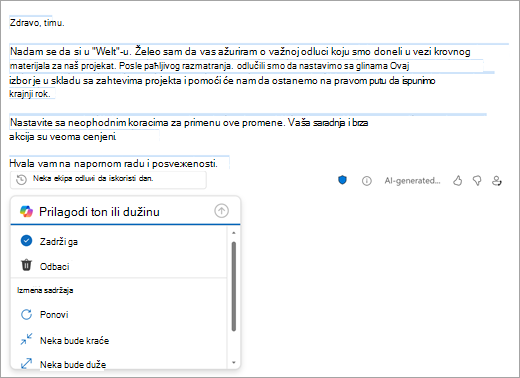Click the text akcija su veoma cenjeni
The width and height of the screenshot is (520, 378).
tap(63, 137)
